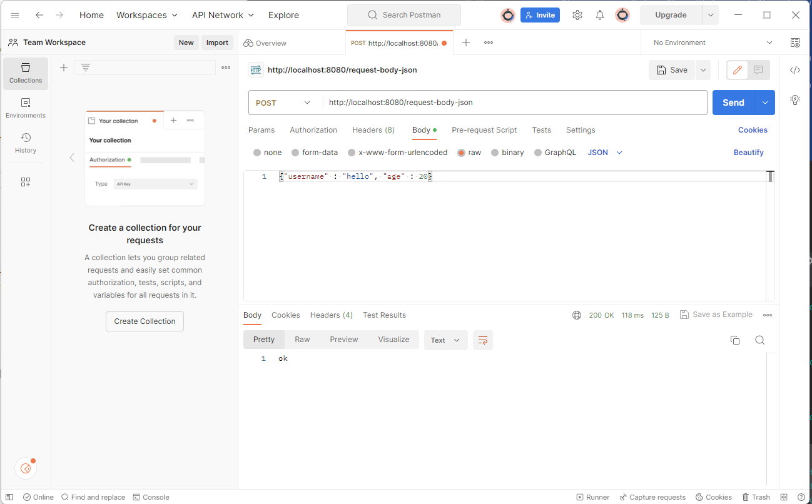View network information globe icon
Viewport: 812px width, 504px height.
pos(577,315)
